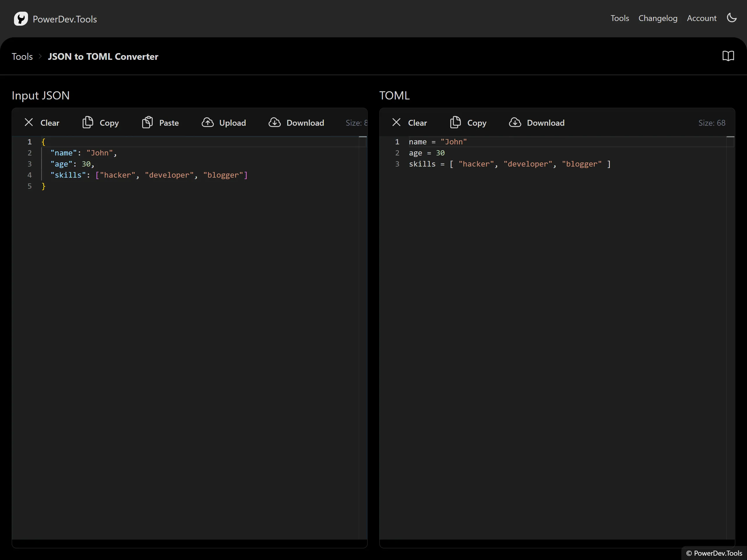The height and width of the screenshot is (560, 747).
Task: Open the documentation book icon
Action: coord(728,56)
